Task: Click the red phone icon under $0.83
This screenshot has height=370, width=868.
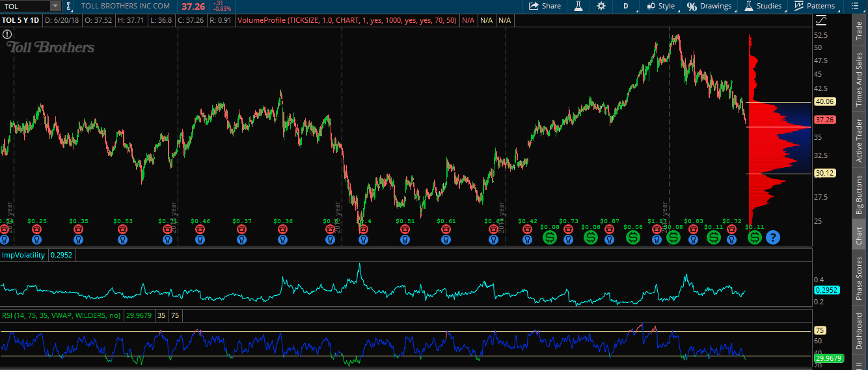Action: point(693,229)
